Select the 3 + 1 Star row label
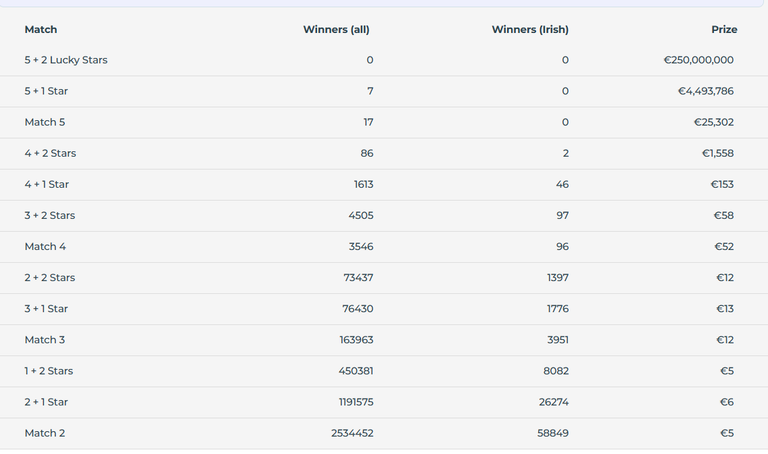The height and width of the screenshot is (454, 768). coord(46,309)
